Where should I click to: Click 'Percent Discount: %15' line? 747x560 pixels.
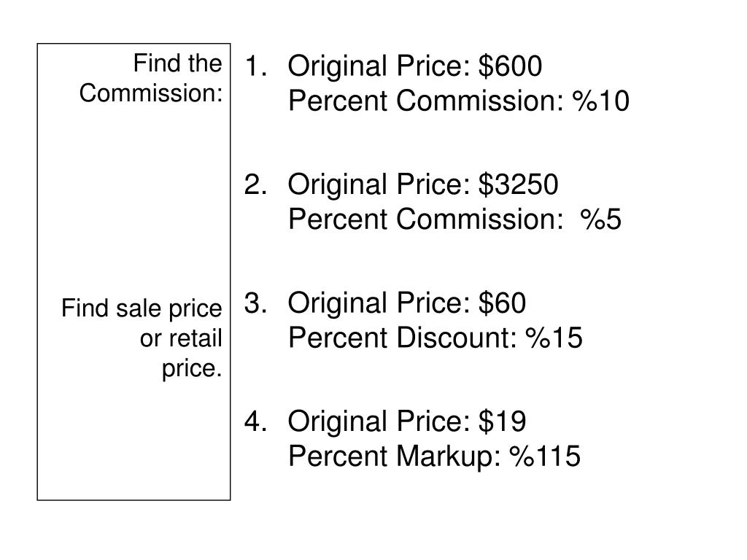pos(436,338)
